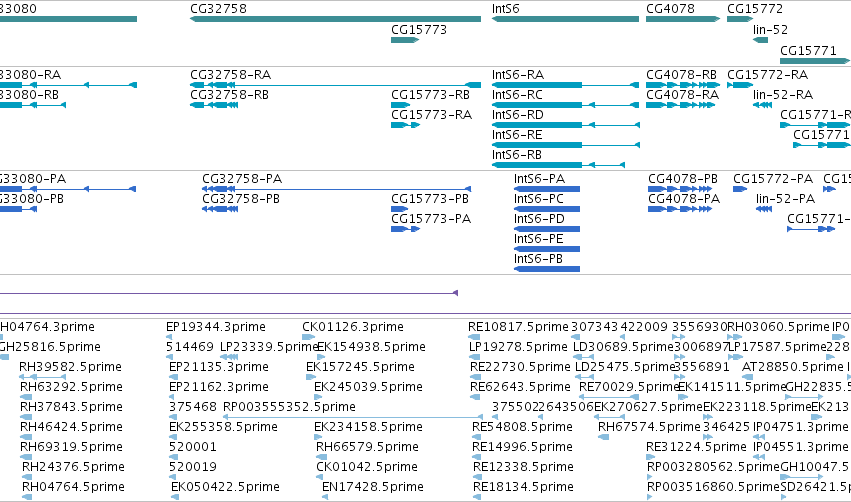Click the IntS6-RB transcript label

click(x=517, y=155)
